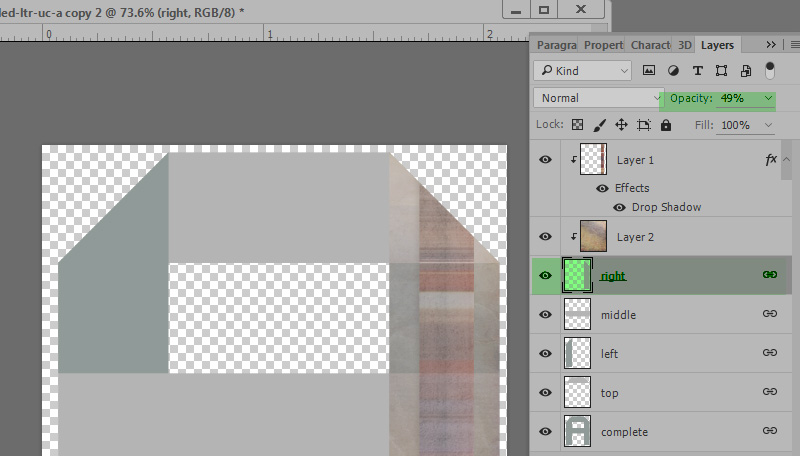The height and width of the screenshot is (456, 800).
Task: Click the Layers panel scrollbar
Action: tap(786, 160)
